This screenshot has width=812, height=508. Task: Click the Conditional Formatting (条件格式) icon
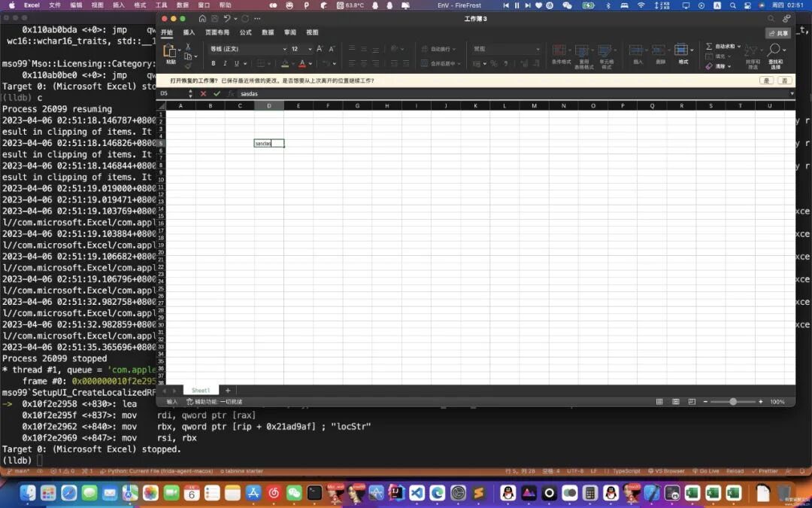tap(559, 50)
